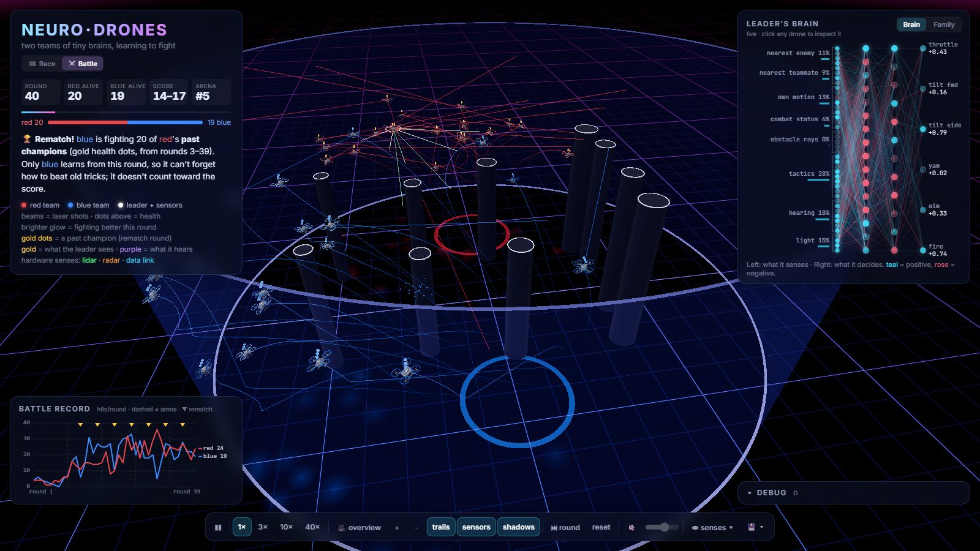Adjust the volume slider
Screen dimensions: 980x551
pos(661,527)
